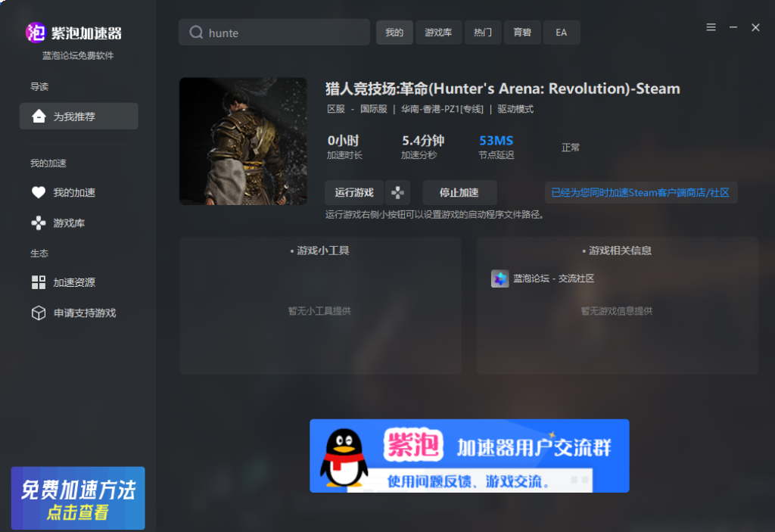Click the Hunter's Arena game cover image

(243, 141)
